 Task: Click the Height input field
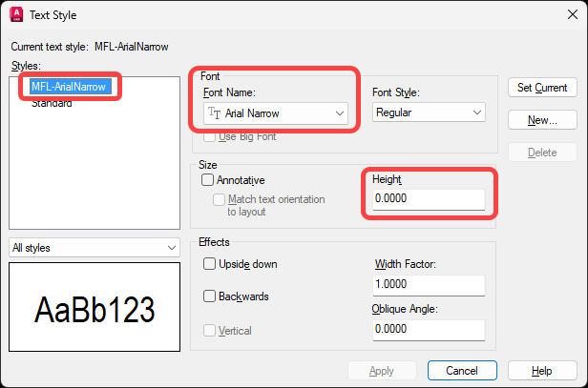pyautogui.click(x=428, y=199)
